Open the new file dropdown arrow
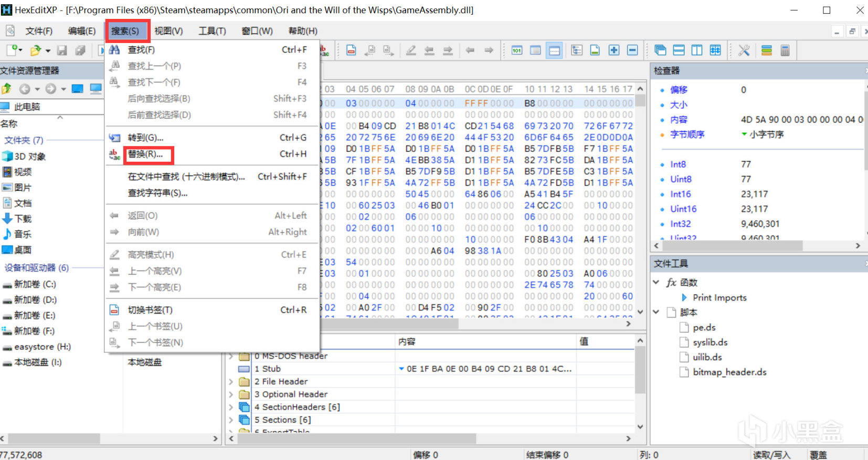The height and width of the screenshot is (460, 868). point(20,50)
